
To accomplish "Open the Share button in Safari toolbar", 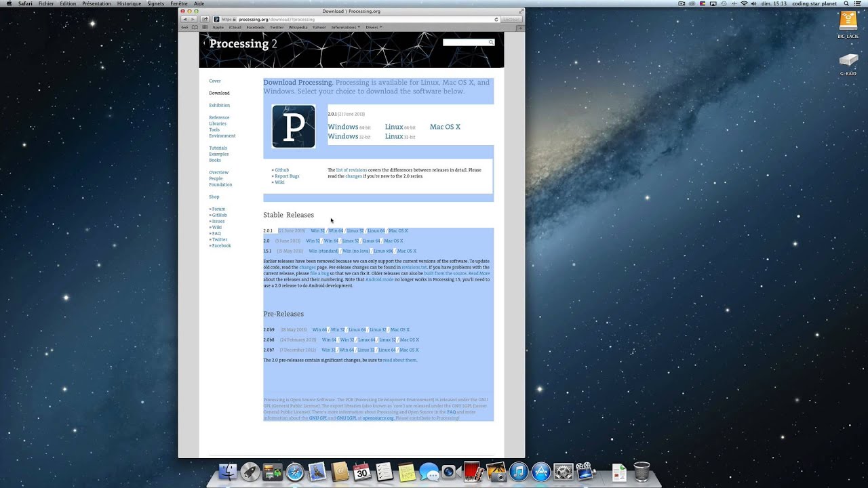I will click(x=205, y=20).
